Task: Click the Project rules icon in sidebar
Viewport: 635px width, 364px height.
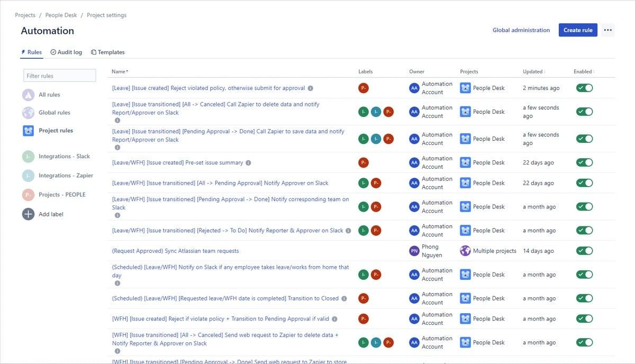Action: click(28, 131)
